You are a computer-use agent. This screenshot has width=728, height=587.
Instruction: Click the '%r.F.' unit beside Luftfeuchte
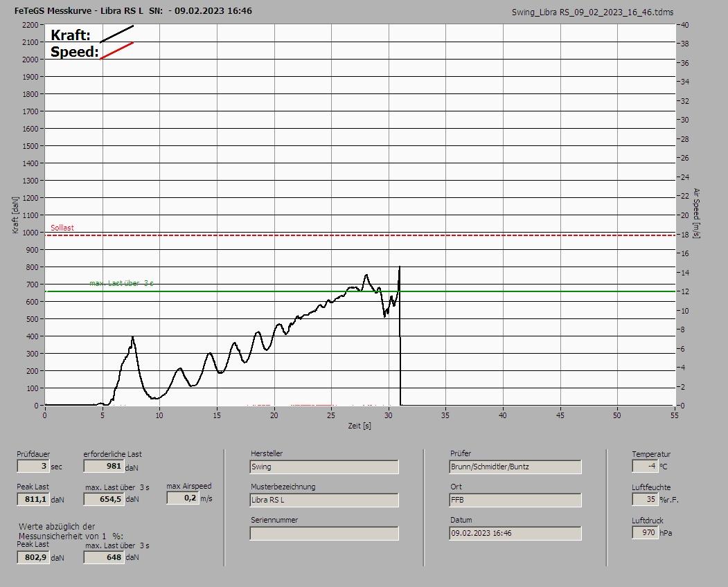669,500
